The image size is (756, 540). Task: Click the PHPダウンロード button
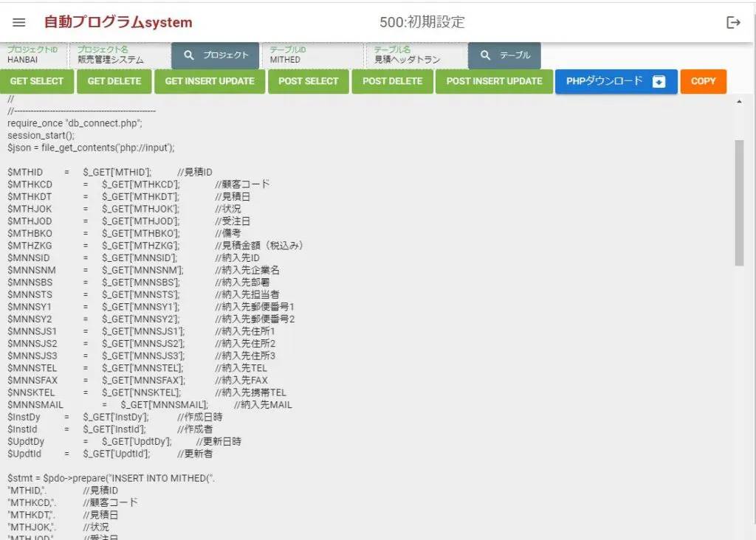[x=616, y=81]
